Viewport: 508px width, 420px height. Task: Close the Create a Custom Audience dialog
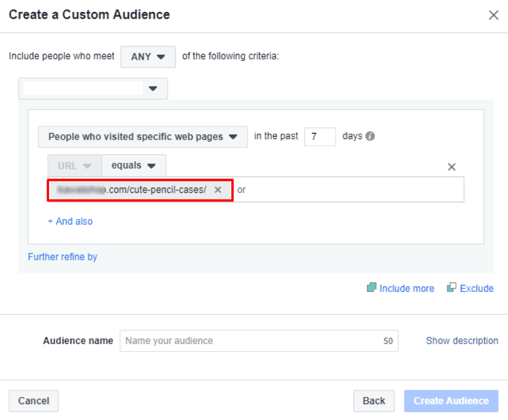(x=493, y=15)
